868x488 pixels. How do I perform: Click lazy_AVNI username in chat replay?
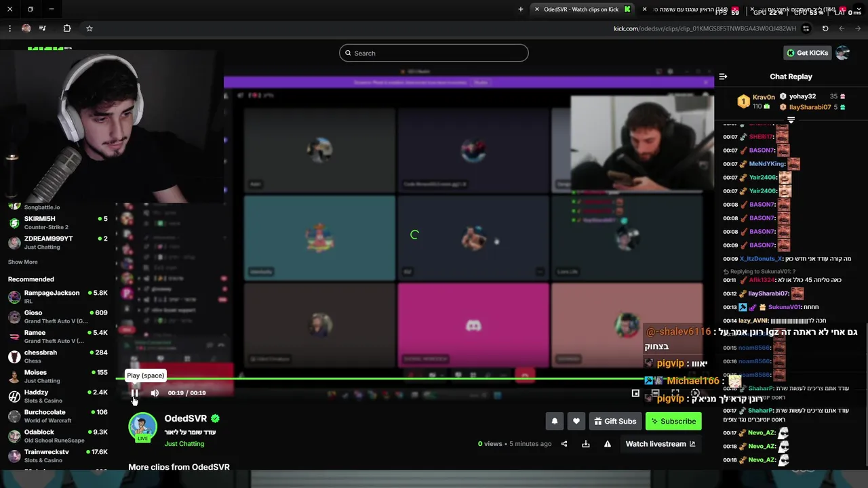[754, 321]
